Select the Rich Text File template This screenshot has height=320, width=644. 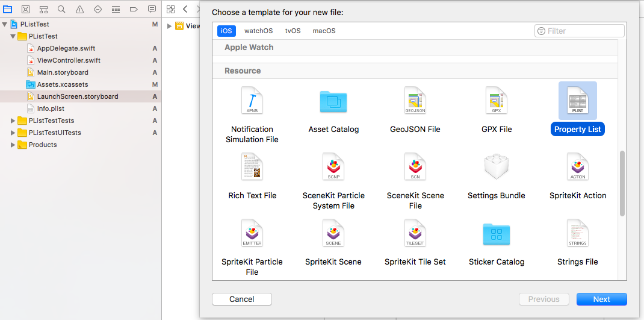click(x=252, y=168)
